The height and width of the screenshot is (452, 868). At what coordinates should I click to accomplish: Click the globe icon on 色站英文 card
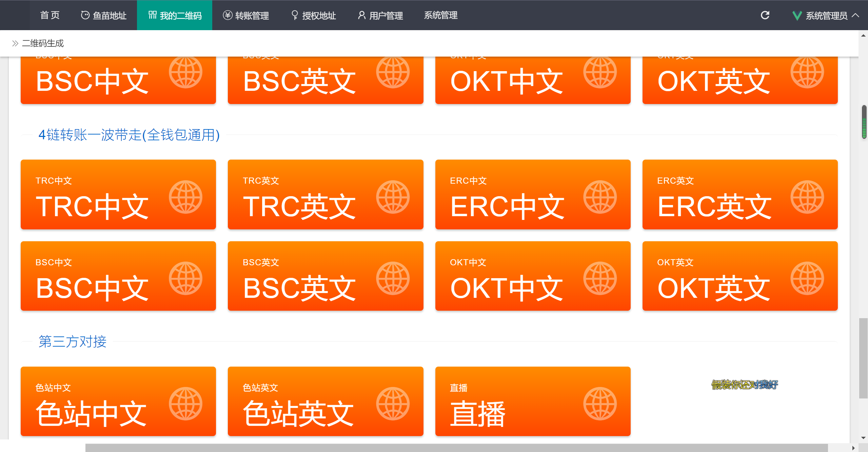click(x=393, y=404)
